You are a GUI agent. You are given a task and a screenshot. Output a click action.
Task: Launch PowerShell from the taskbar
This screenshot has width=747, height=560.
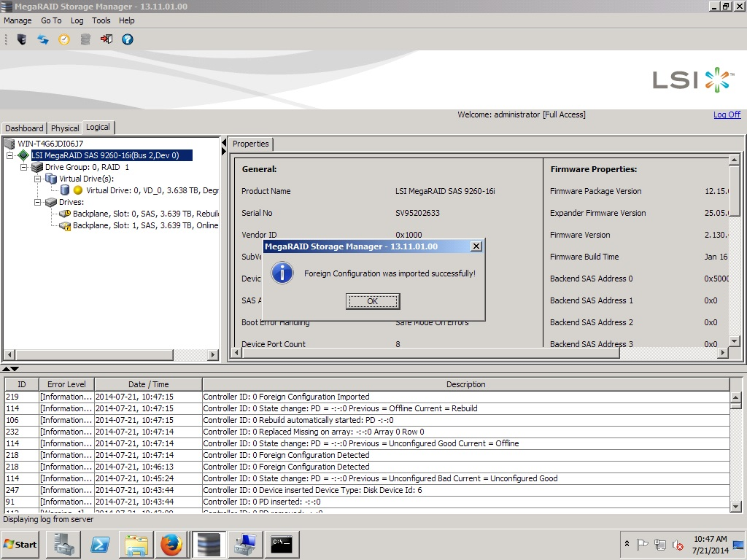coord(100,544)
